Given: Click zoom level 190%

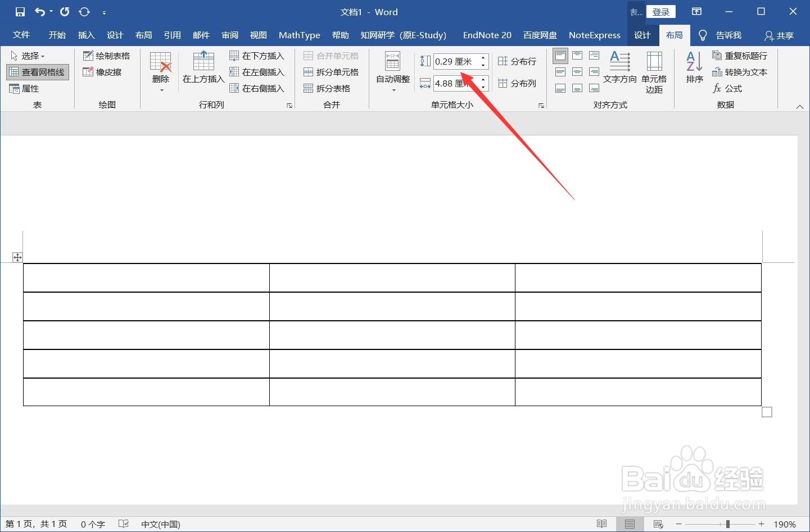Looking at the screenshot, I should click(x=785, y=524).
